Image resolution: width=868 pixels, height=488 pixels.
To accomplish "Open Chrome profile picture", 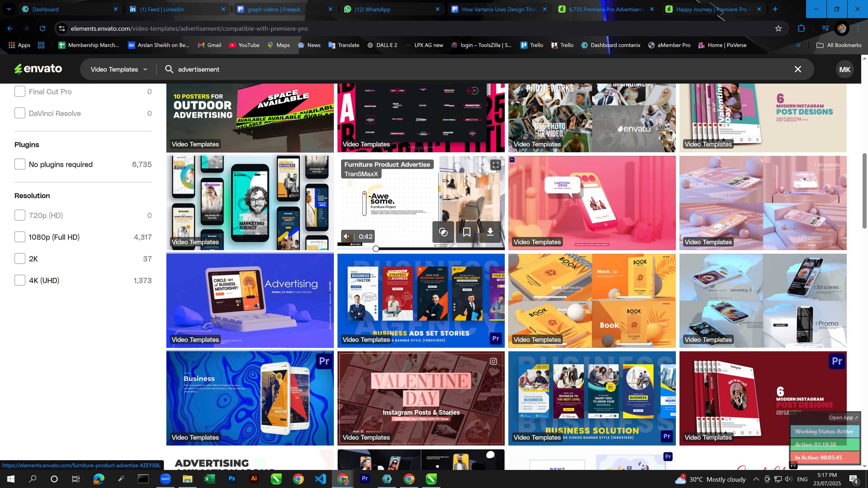I will (x=842, y=29).
